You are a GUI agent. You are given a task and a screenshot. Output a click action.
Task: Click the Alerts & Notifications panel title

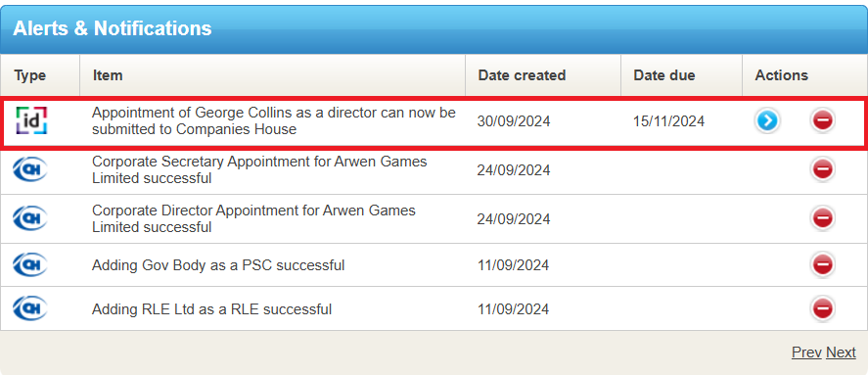(113, 28)
